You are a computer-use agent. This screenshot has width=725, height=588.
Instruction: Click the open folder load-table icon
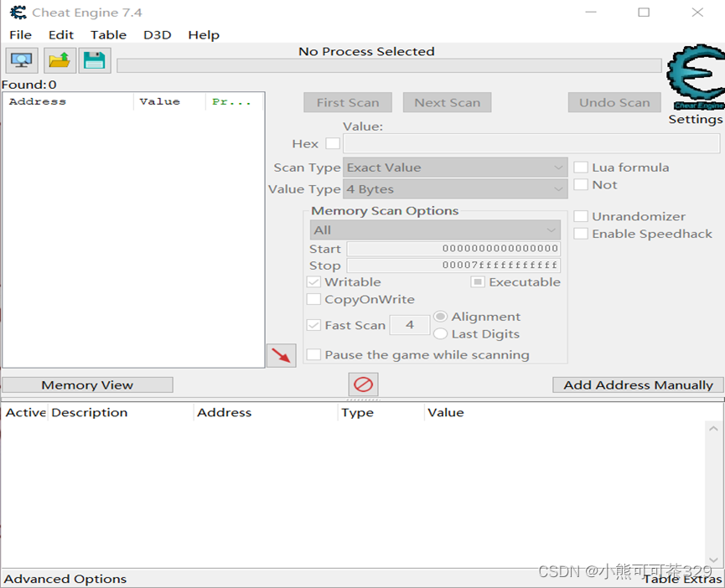(x=60, y=60)
